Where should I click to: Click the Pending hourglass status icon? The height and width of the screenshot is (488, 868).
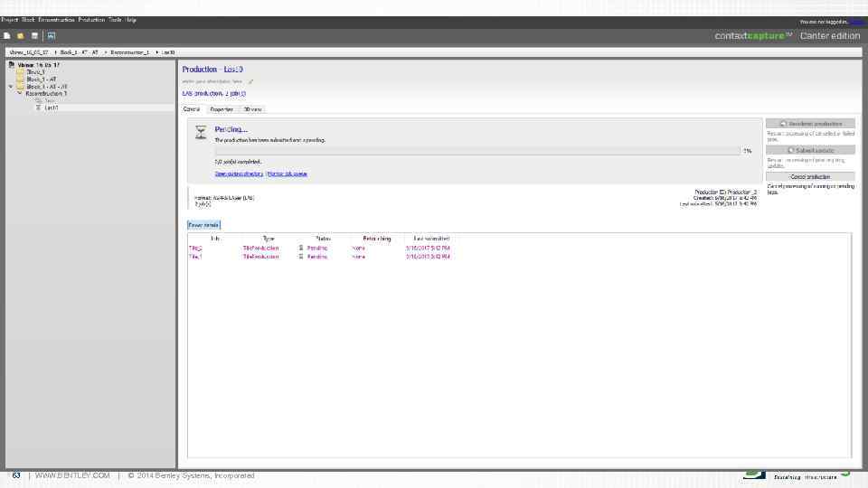[x=201, y=132]
